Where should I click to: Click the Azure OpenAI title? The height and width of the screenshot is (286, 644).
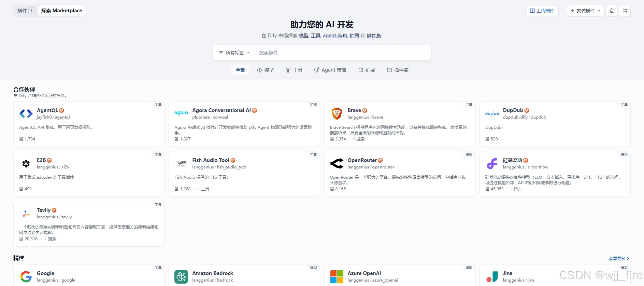pyautogui.click(x=364, y=273)
